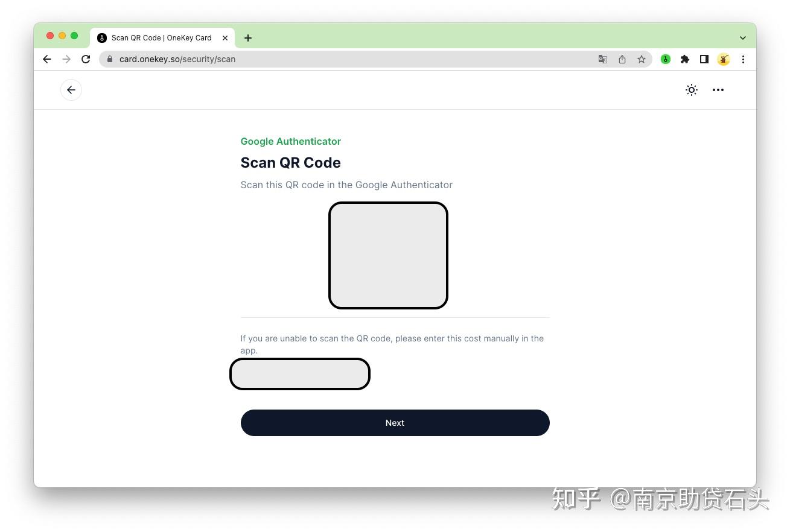Open the Chrome profile avatar
790x532 pixels.
(724, 59)
